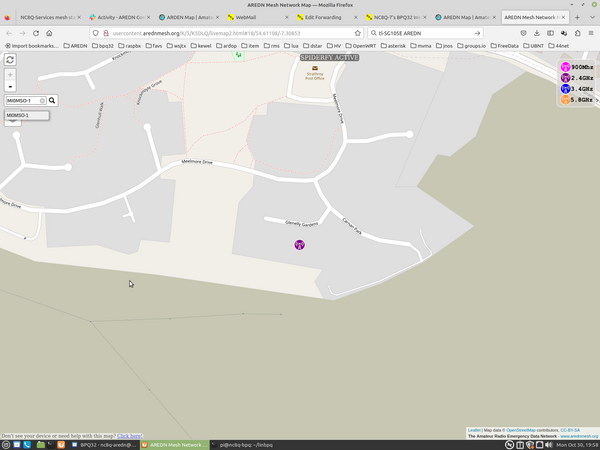Click the connection not secure lock icon
This screenshot has height=450, width=600.
coord(106,33)
